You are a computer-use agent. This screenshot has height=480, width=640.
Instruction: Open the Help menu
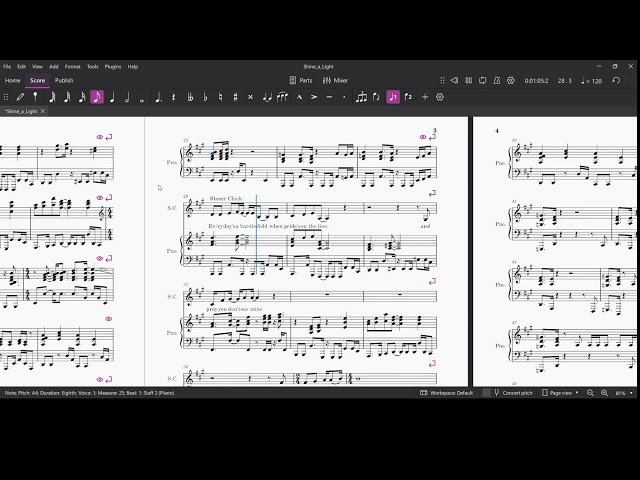click(x=133, y=67)
